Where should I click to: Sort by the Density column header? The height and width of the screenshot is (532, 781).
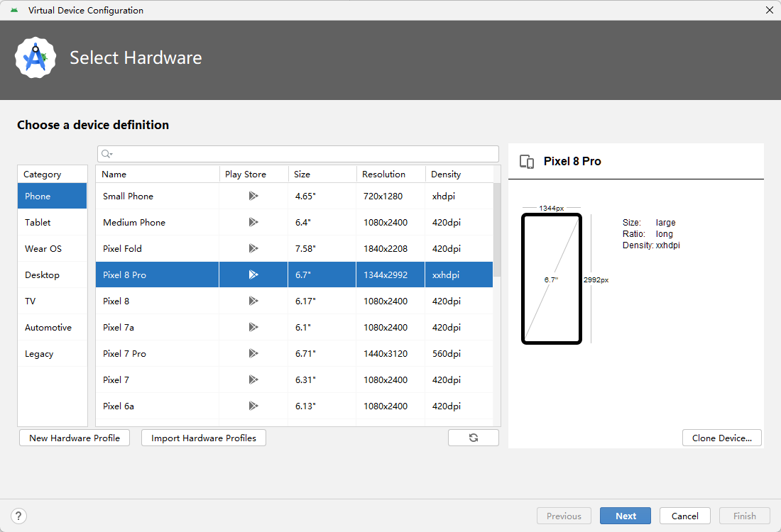click(x=459, y=174)
